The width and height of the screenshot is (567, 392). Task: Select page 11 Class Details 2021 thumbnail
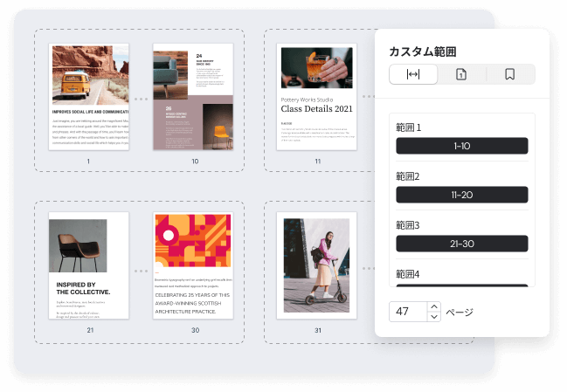point(317,97)
